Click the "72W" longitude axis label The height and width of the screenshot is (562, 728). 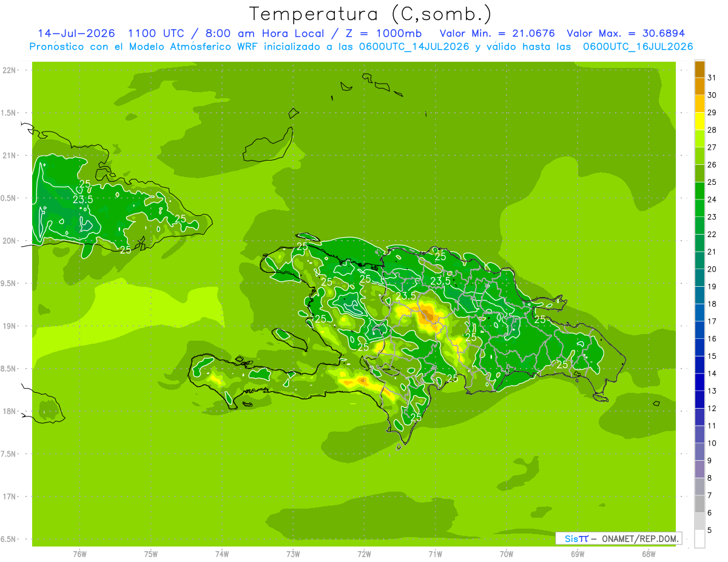[364, 554]
